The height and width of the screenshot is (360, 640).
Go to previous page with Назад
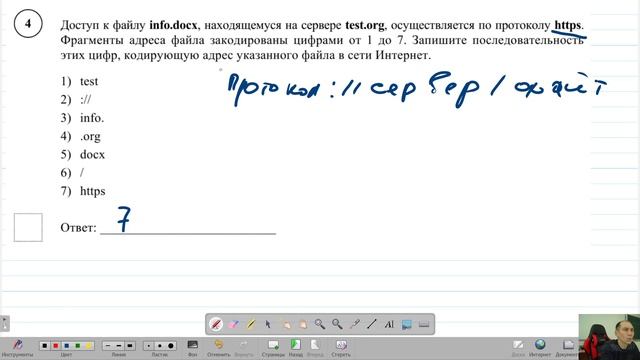[296, 348]
